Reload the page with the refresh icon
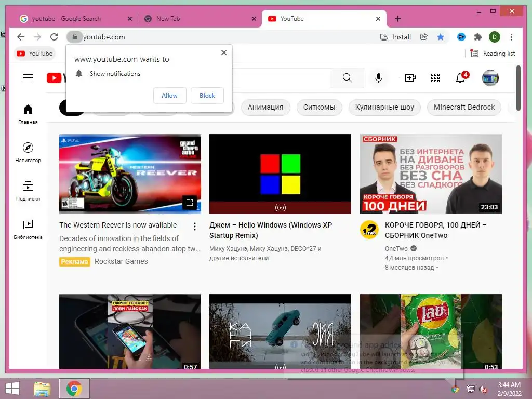The image size is (532, 399). [x=54, y=37]
